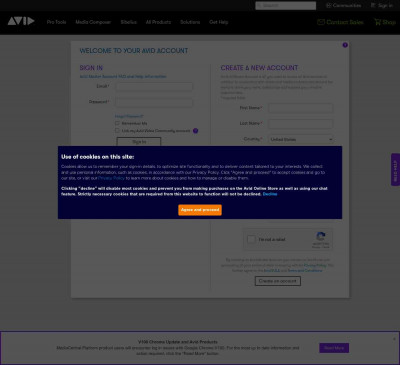Check Link my Avid Video Community account
400x365 pixels.
coord(117,131)
